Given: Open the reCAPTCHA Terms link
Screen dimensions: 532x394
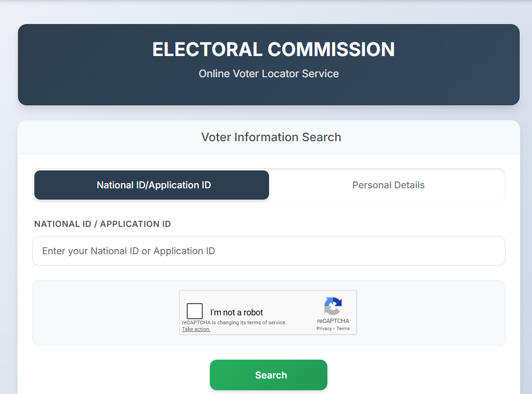Looking at the screenshot, I should [343, 329].
